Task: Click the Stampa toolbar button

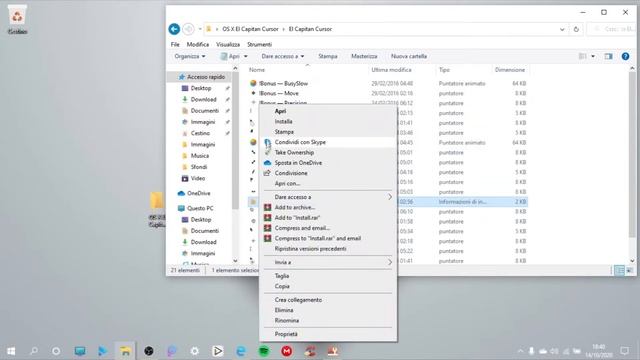Action: [x=328, y=56]
